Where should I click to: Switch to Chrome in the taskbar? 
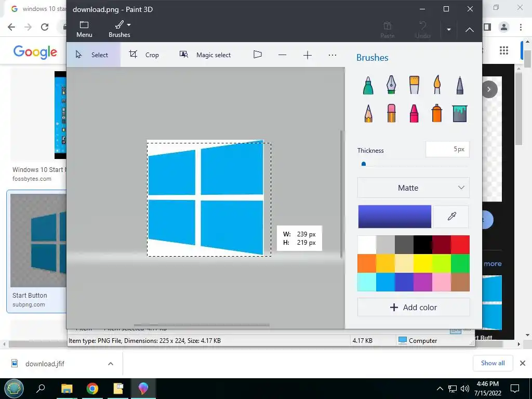tap(92, 389)
